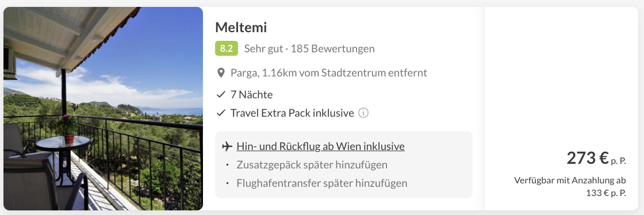
Task: Select the 273 € p. P. price
Action: pyautogui.click(x=596, y=158)
